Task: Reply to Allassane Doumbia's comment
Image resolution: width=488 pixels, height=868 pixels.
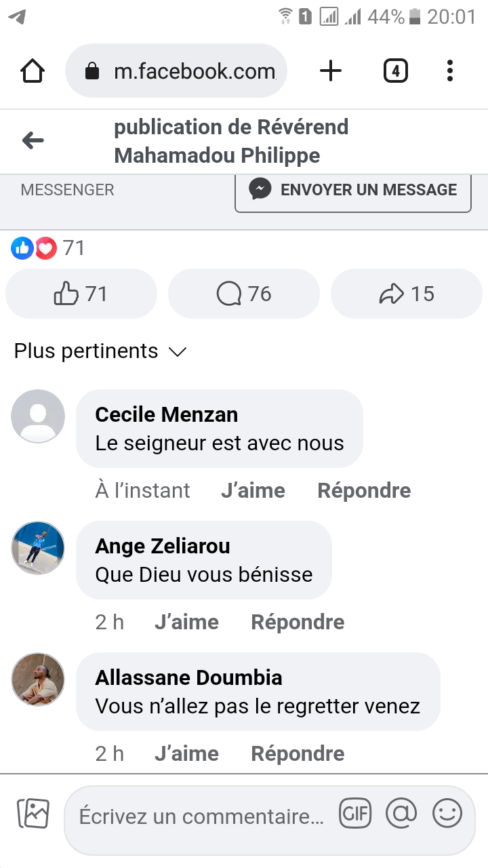Action: click(298, 753)
